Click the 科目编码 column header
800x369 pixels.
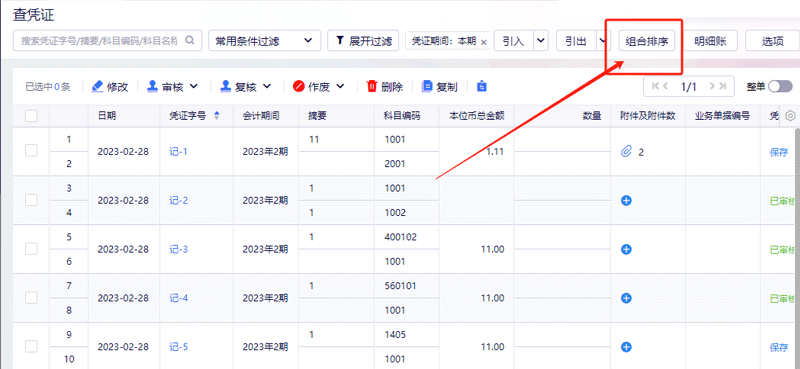tap(402, 116)
